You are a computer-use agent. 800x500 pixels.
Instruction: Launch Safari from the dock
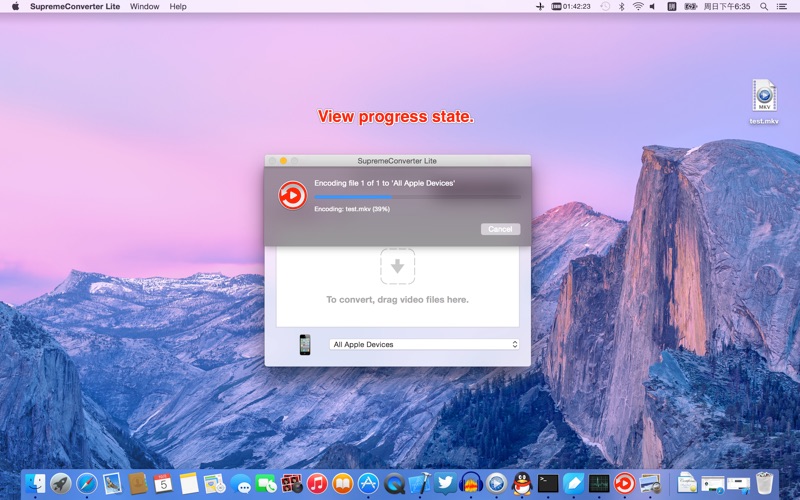coord(87,484)
